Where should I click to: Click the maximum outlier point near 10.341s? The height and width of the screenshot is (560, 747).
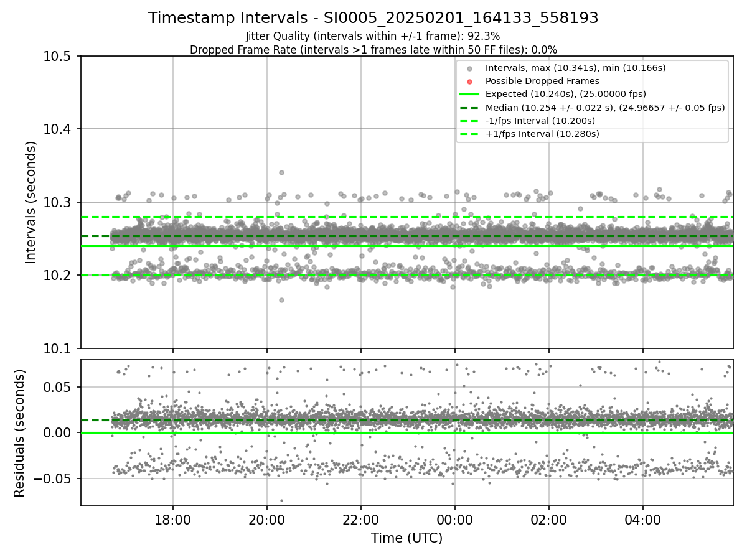[x=281, y=172]
